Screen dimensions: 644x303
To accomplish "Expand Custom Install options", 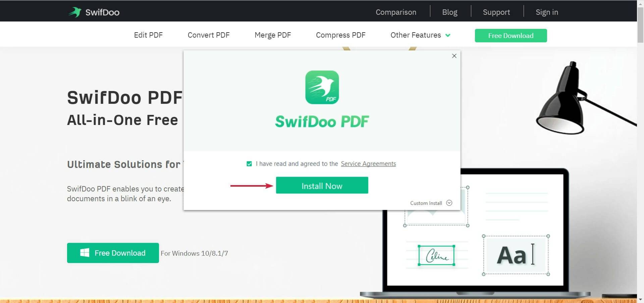I will pos(431,203).
